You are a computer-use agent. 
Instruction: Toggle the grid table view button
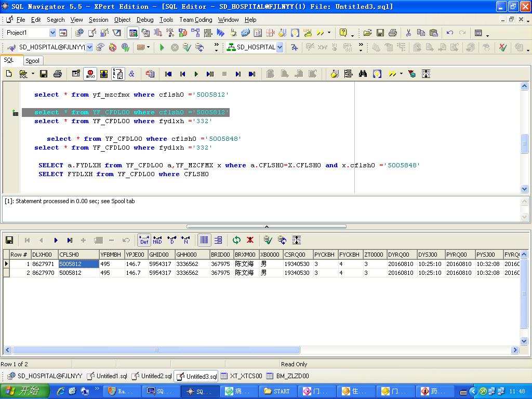coord(204,240)
